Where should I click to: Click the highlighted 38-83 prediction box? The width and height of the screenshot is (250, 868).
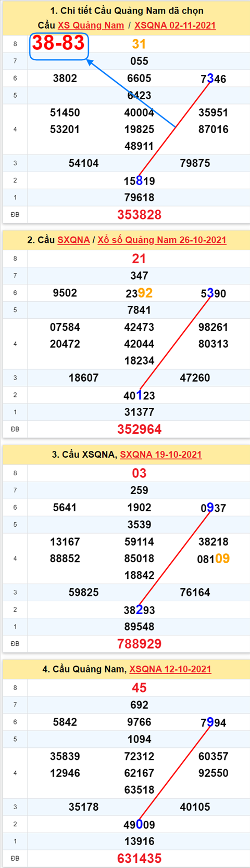59,46
